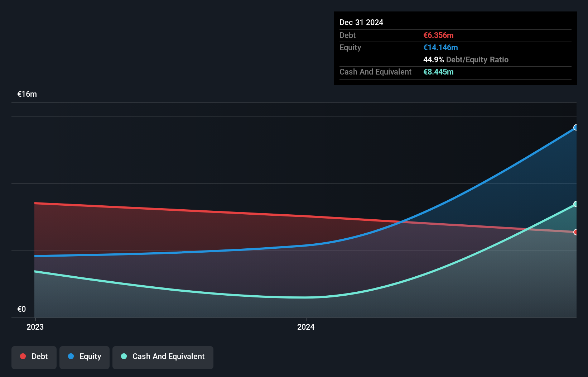Toggle the Cash And Equivalent series visibility

click(x=163, y=357)
